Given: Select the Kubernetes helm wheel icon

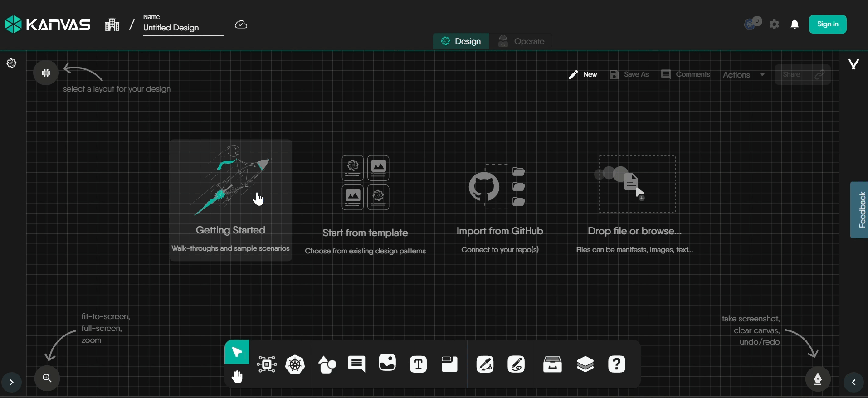Looking at the screenshot, I should [295, 364].
